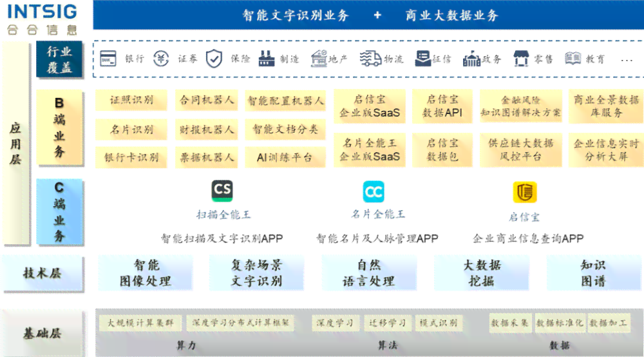Click the 合同机器人 box
The width and height of the screenshot is (644, 357).
[x=207, y=101]
